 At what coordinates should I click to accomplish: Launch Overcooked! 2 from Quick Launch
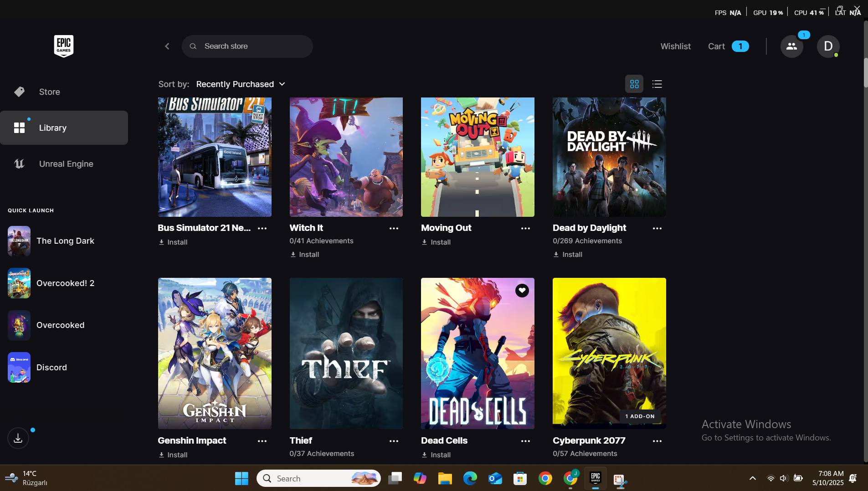coord(64,283)
